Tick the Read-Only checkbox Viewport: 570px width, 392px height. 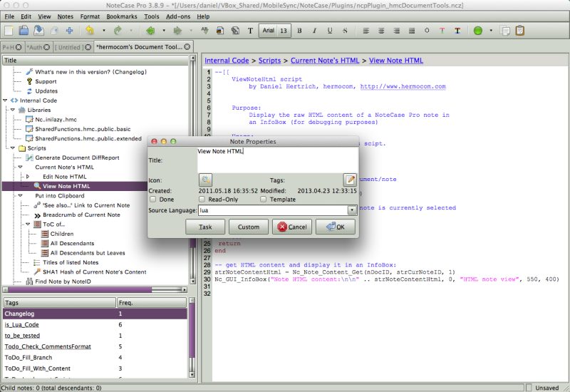pyautogui.click(x=202, y=200)
